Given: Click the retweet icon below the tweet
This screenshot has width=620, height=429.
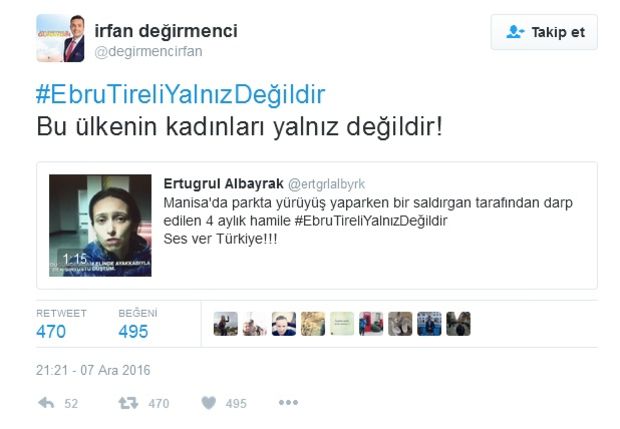Looking at the screenshot, I should click(128, 403).
